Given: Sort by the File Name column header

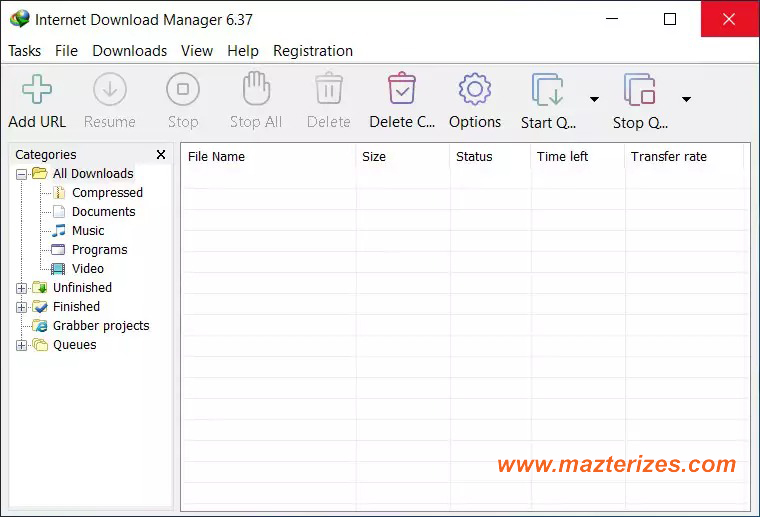Looking at the screenshot, I should [x=269, y=157].
